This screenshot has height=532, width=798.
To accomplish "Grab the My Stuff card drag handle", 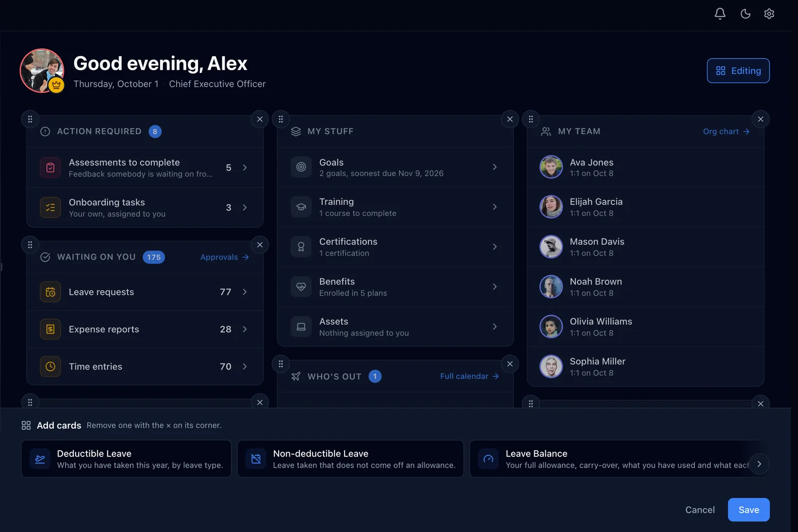I will click(x=281, y=119).
